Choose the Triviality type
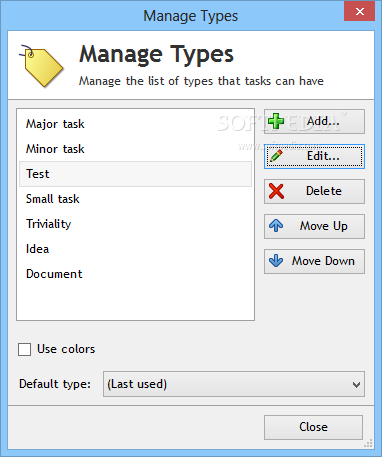 135,224
